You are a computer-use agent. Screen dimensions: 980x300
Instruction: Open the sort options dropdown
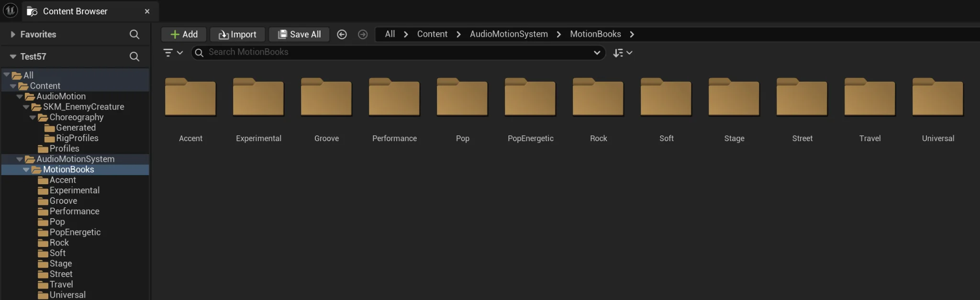pyautogui.click(x=623, y=53)
